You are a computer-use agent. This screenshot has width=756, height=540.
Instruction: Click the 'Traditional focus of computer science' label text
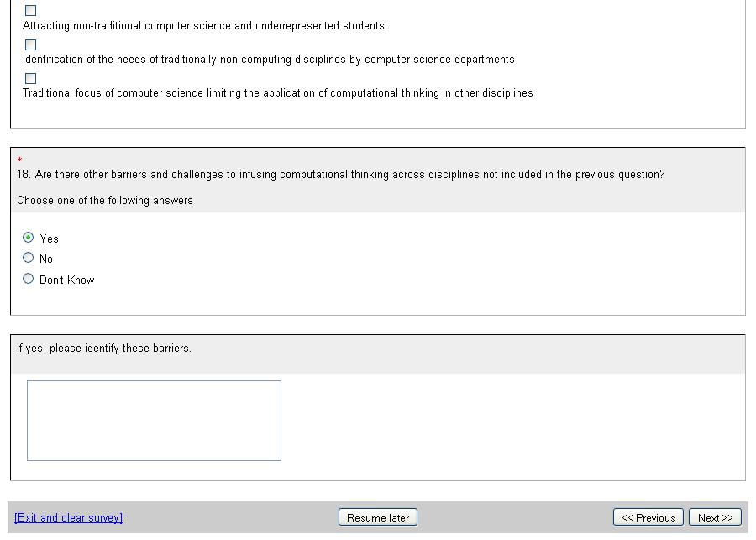click(x=277, y=93)
